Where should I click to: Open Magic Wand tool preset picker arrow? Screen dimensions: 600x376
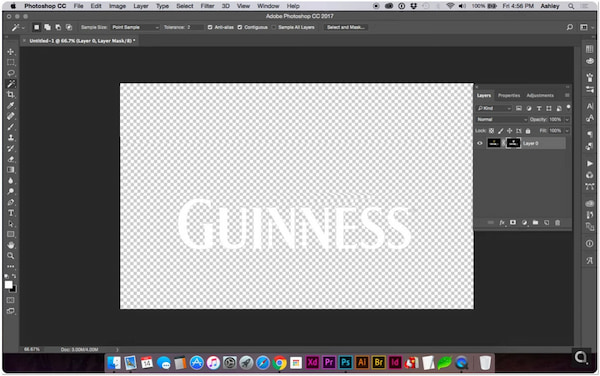23,28
